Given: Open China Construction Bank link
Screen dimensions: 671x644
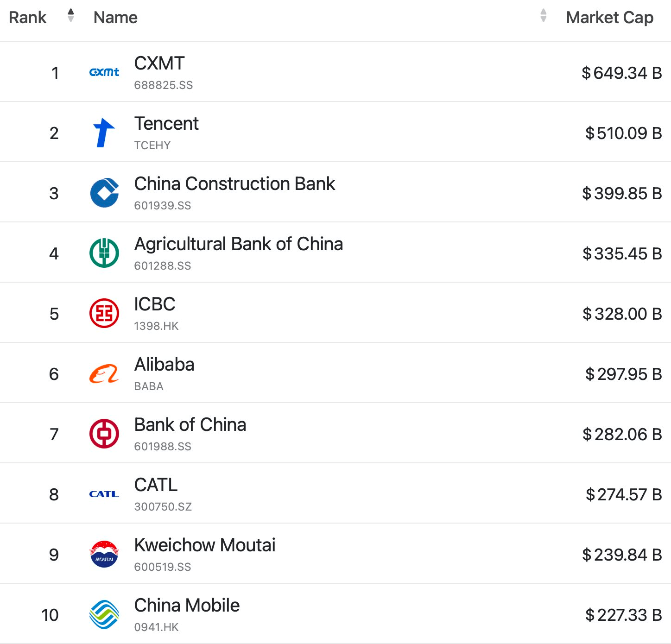Looking at the screenshot, I should pyautogui.click(x=234, y=183).
